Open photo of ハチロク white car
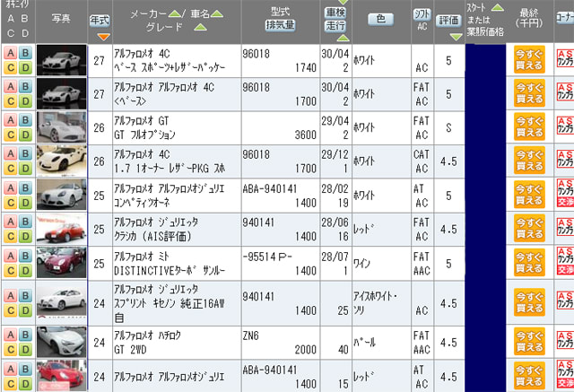Image resolution: width=574 pixels, height=392 pixels. 62,342
